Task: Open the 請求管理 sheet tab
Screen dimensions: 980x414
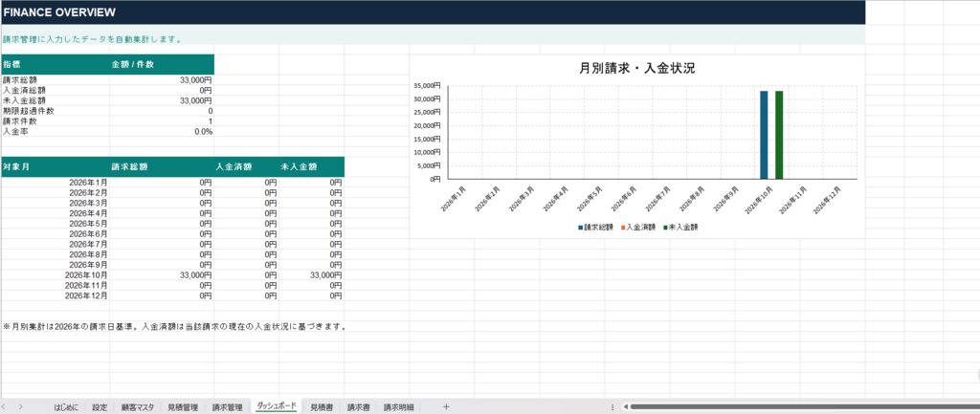Action: click(228, 407)
